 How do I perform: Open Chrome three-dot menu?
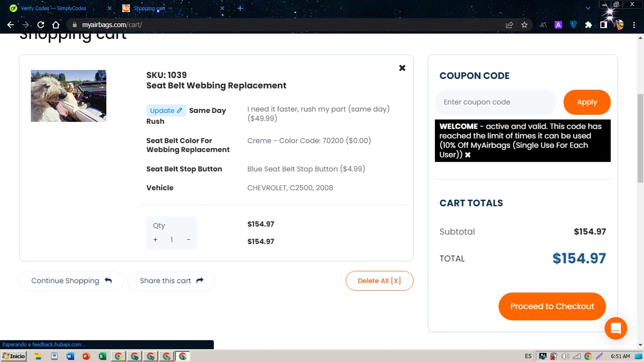(634, 25)
